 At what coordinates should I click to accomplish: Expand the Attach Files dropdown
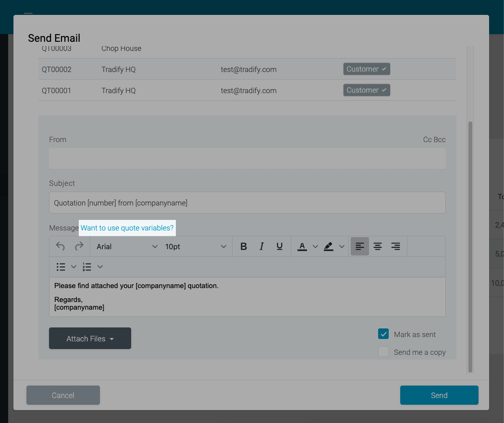[90, 338]
